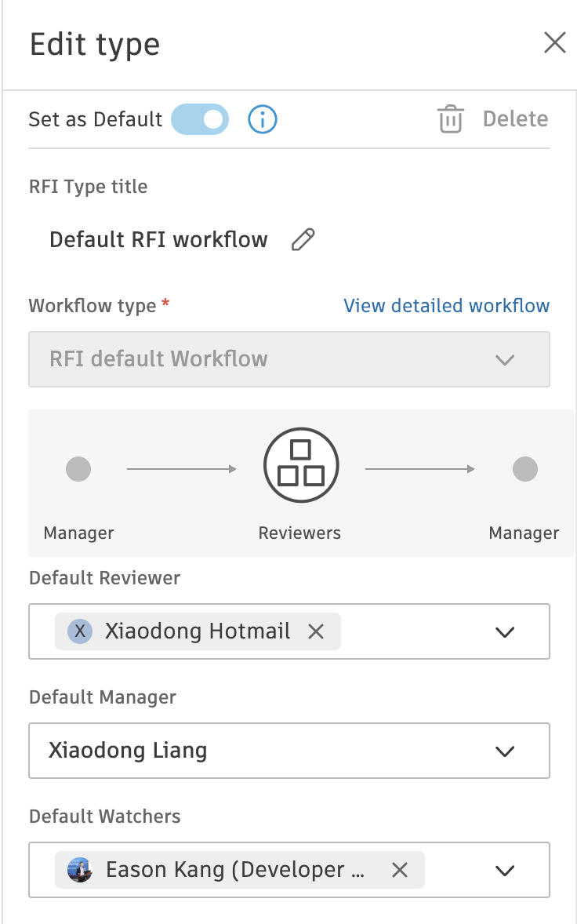Click the Reviewers node icon in the workflow diagram
The image size is (577, 924).
[299, 464]
